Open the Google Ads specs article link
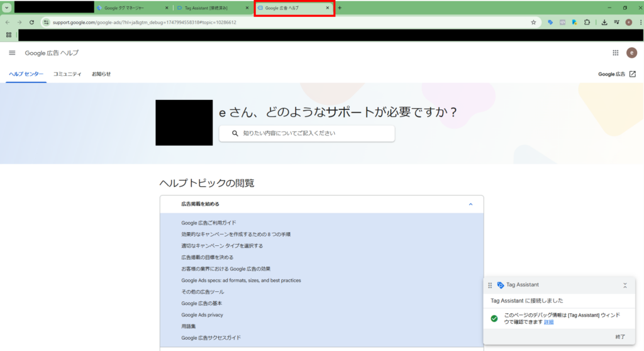 [241, 281]
